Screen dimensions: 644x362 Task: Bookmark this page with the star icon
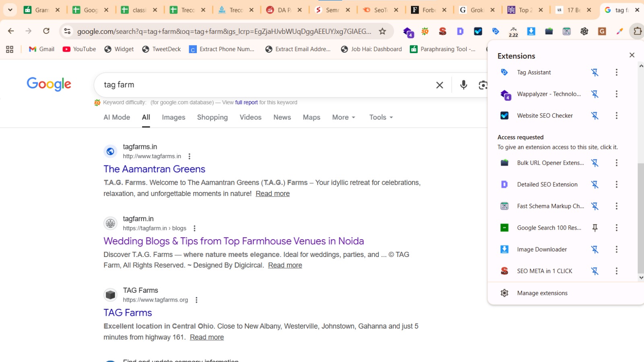pyautogui.click(x=382, y=31)
